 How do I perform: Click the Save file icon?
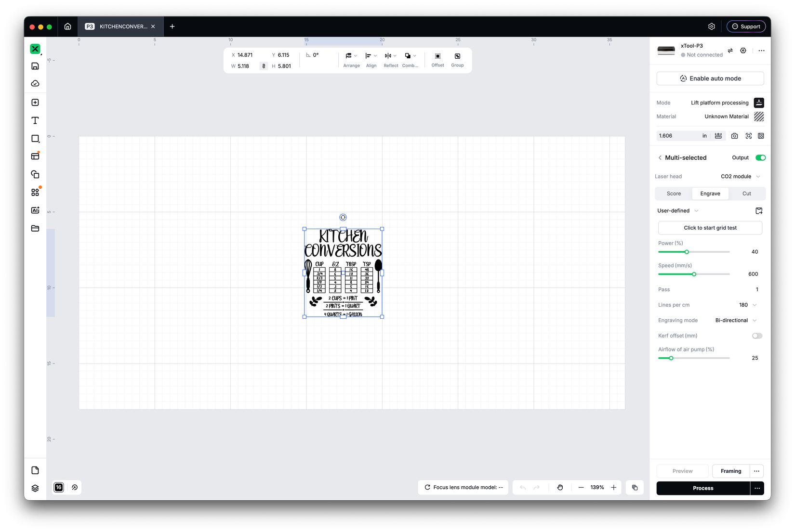click(x=35, y=66)
